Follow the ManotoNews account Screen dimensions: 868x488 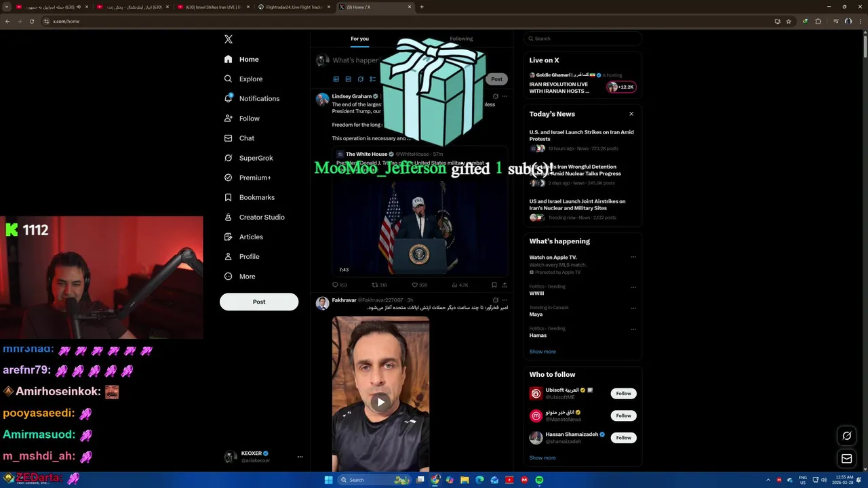(623, 415)
